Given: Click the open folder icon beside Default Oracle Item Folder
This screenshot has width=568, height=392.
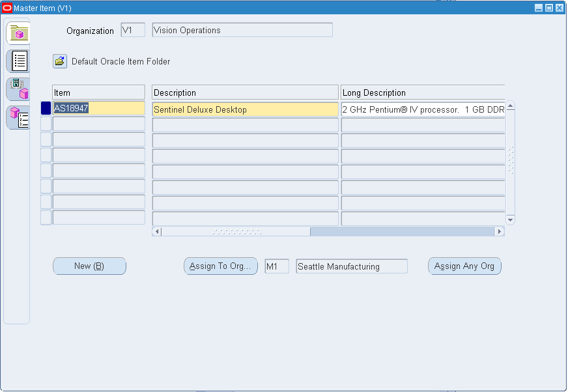Looking at the screenshot, I should coord(60,61).
